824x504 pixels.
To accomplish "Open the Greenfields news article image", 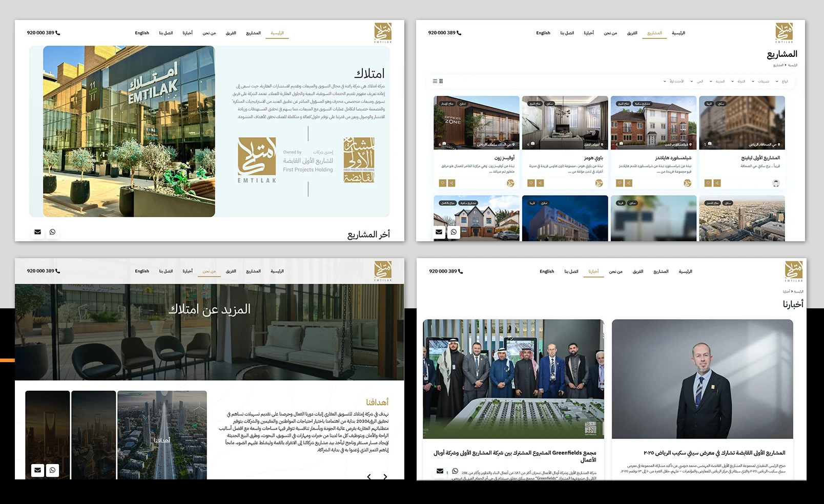I will coord(513,379).
